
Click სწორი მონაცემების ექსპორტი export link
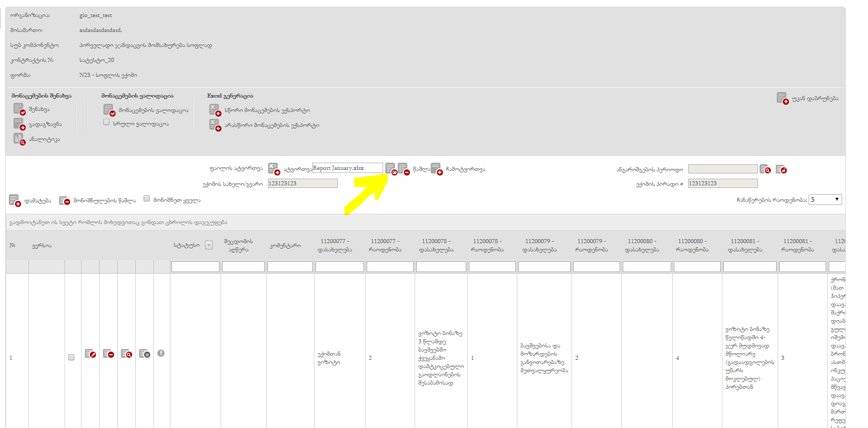[x=266, y=110]
